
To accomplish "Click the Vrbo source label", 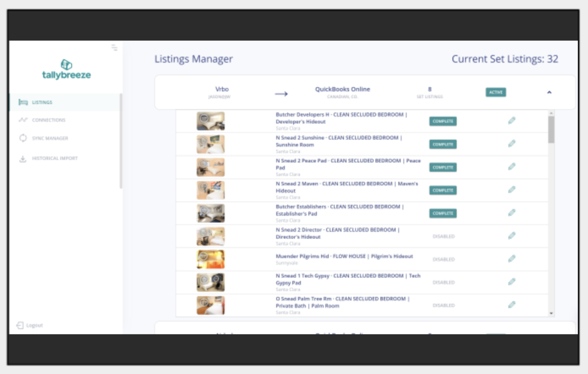I will coord(222,89).
